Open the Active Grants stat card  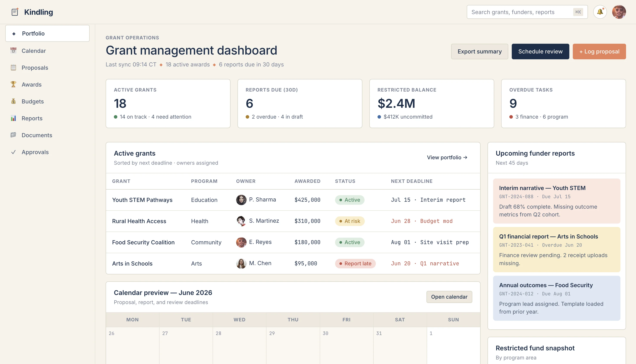168,103
